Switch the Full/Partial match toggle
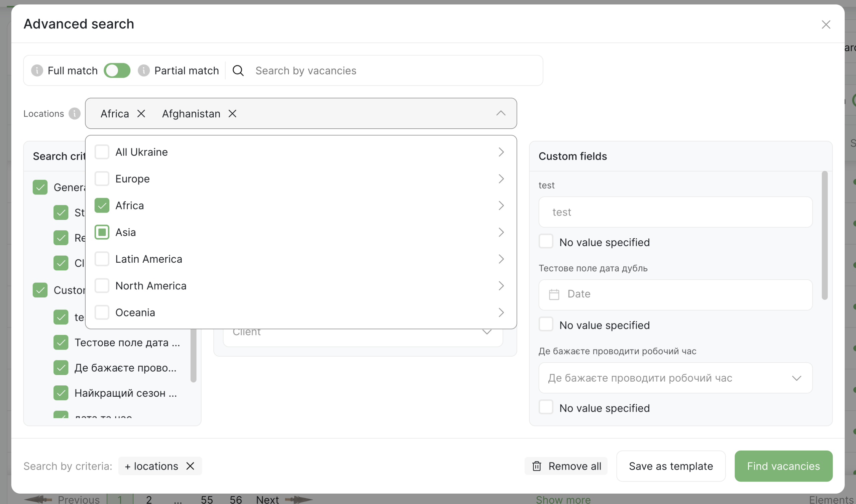The width and height of the screenshot is (856, 504). point(117,71)
